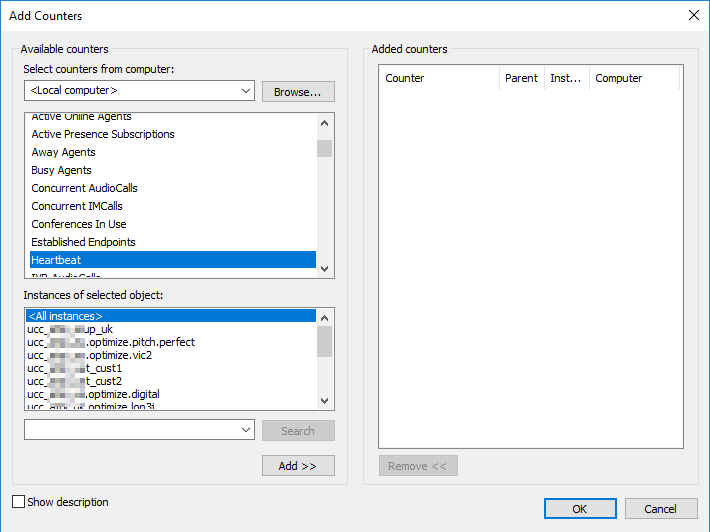Select Established Endpoints counter

pos(173,242)
